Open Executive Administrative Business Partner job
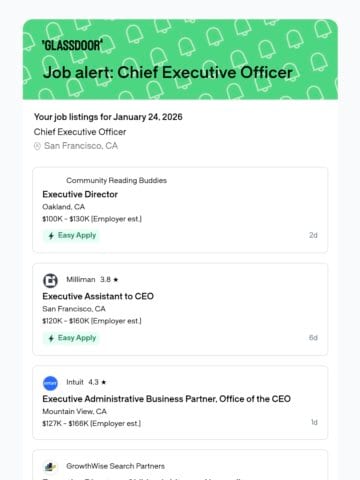Viewport: 360px width, 480px height. (x=167, y=399)
